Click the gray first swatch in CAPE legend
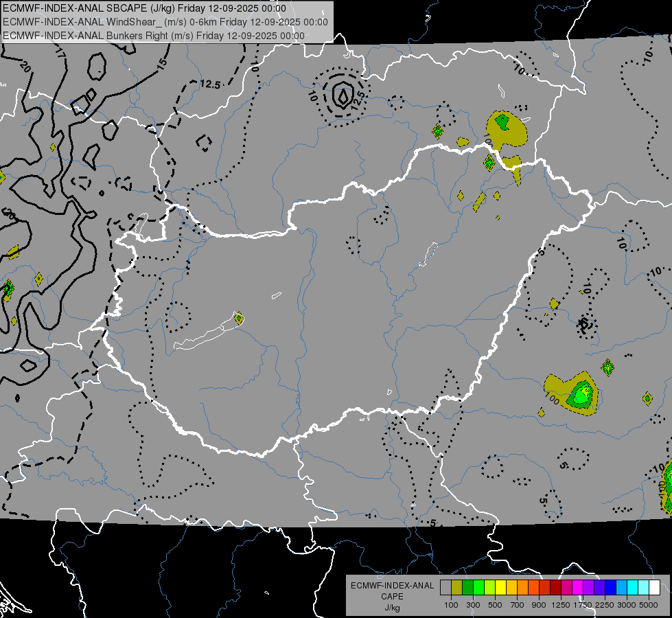672x618 pixels. [x=445, y=587]
